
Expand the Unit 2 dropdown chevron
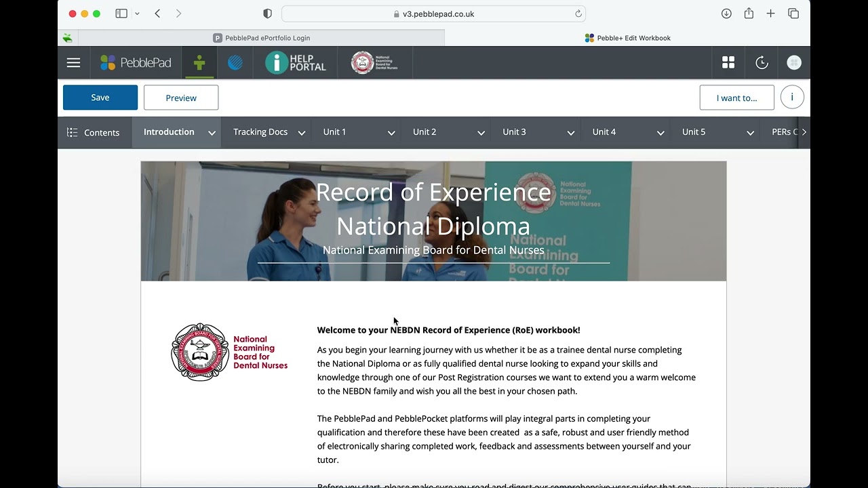481,133
